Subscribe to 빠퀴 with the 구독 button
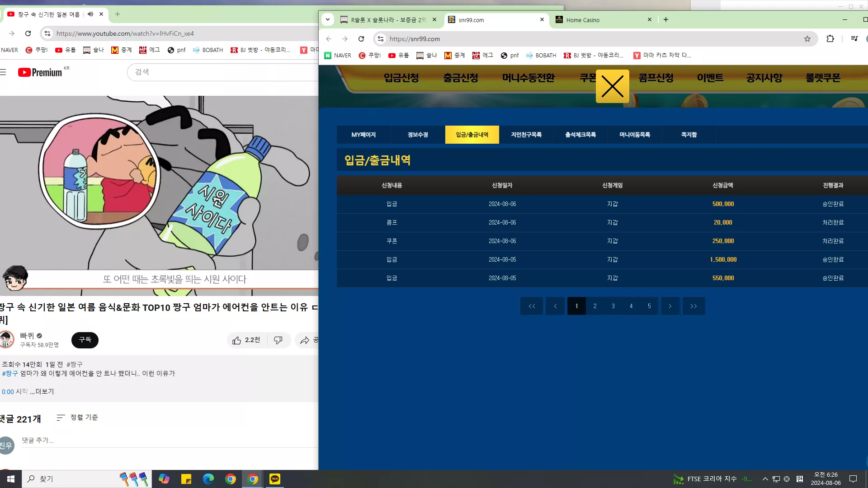The height and width of the screenshot is (488, 868). tap(85, 340)
